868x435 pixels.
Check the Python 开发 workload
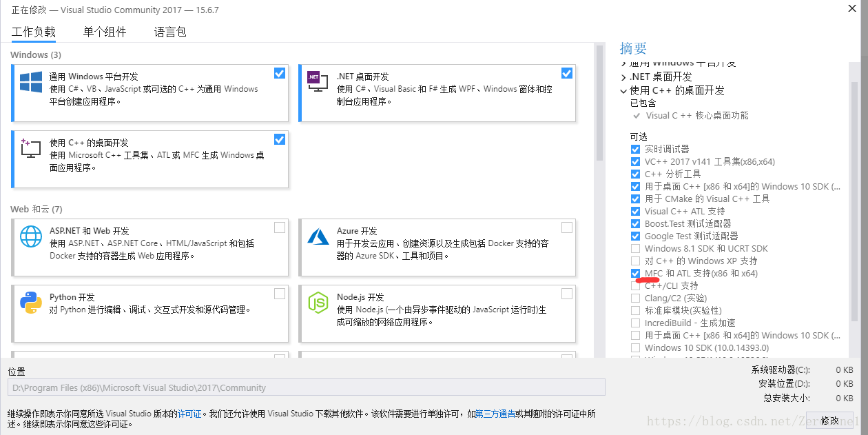point(279,294)
